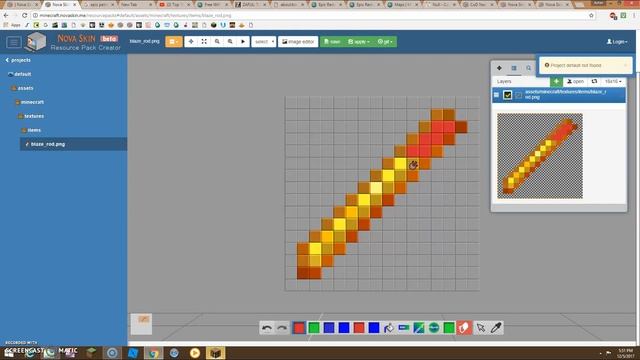Select the arrow pointer tool
Viewport: 640px width, 360px height.
click(481, 328)
